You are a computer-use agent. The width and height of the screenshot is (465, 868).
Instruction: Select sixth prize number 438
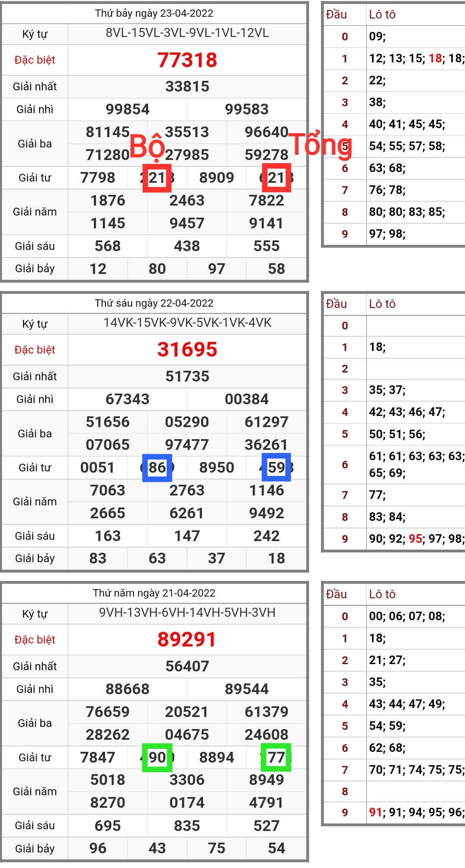click(187, 246)
